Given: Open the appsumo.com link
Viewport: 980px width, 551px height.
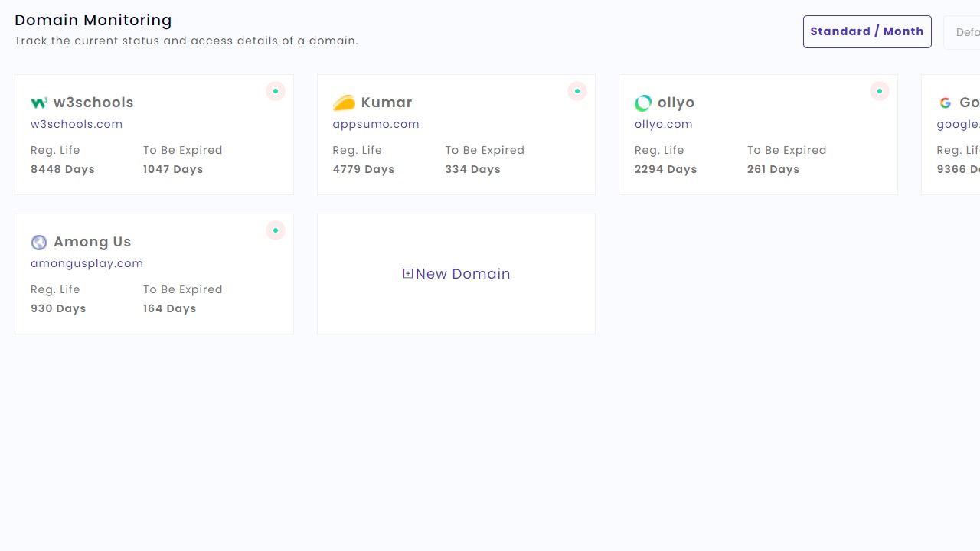Looking at the screenshot, I should [376, 124].
